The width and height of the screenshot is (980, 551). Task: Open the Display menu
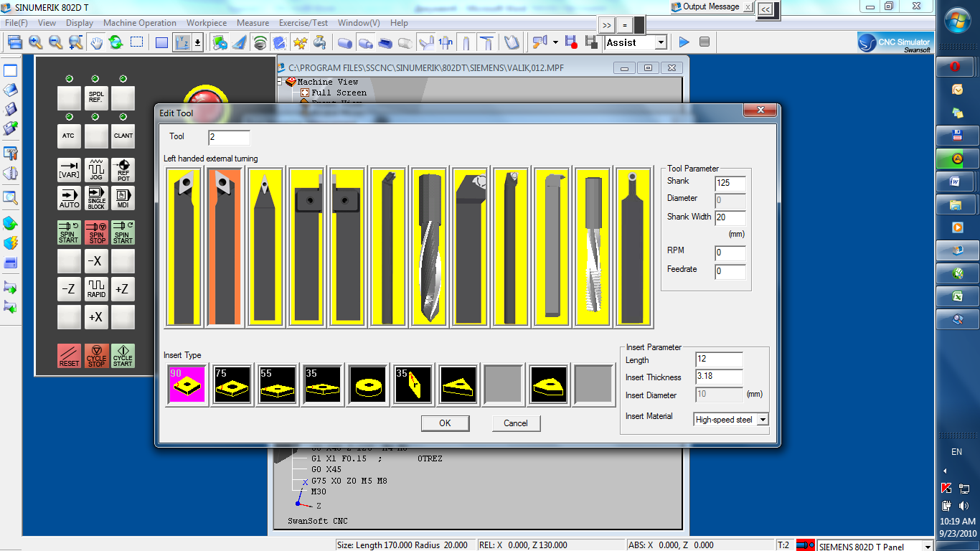click(x=80, y=23)
